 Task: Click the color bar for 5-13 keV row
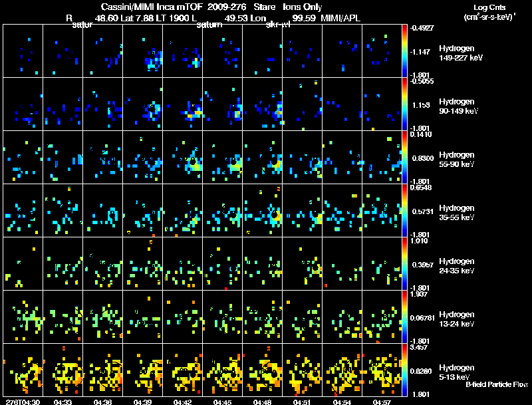[404, 370]
